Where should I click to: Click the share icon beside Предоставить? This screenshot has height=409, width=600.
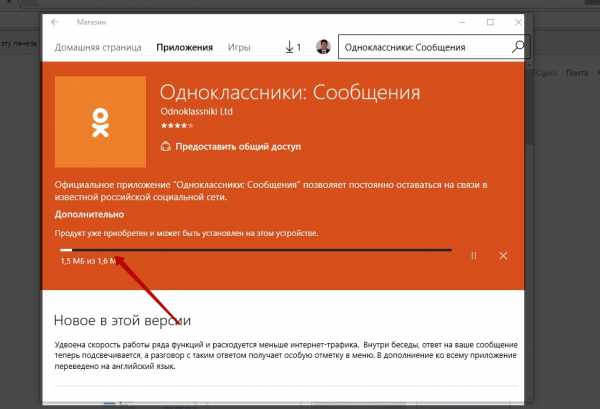pos(165,147)
